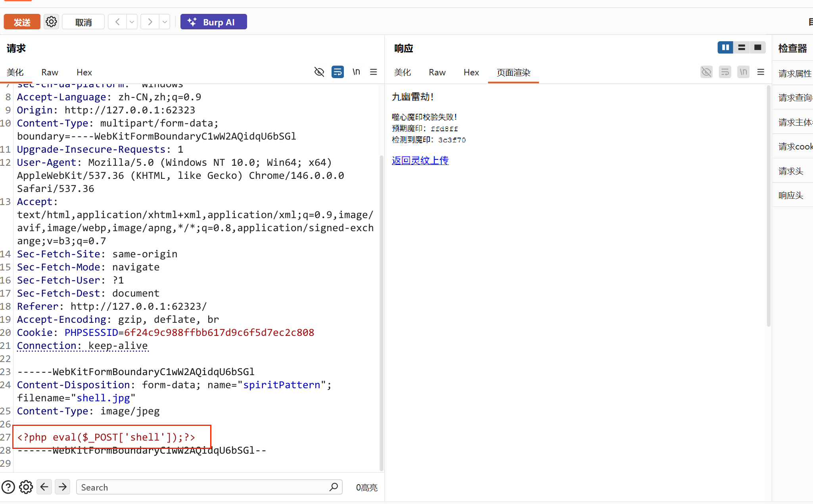Toggle hidden characters eye icon in response
Image resolution: width=813 pixels, height=504 pixels.
pyautogui.click(x=706, y=72)
